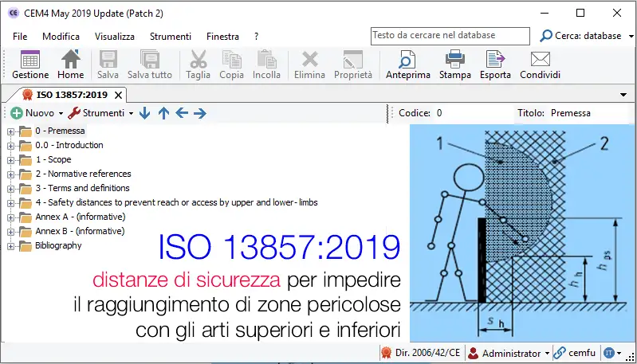The width and height of the screenshot is (637, 364).
Task: Open the tab list dropdown arrow
Action: [x=623, y=95]
